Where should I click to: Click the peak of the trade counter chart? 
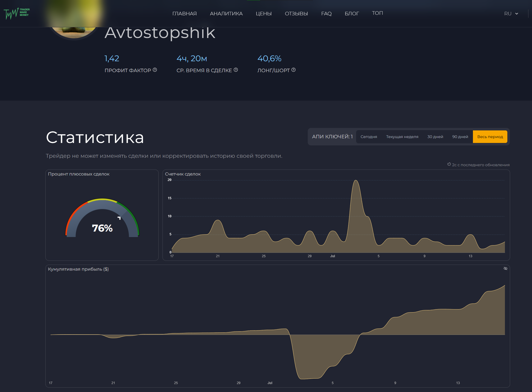[356, 181]
